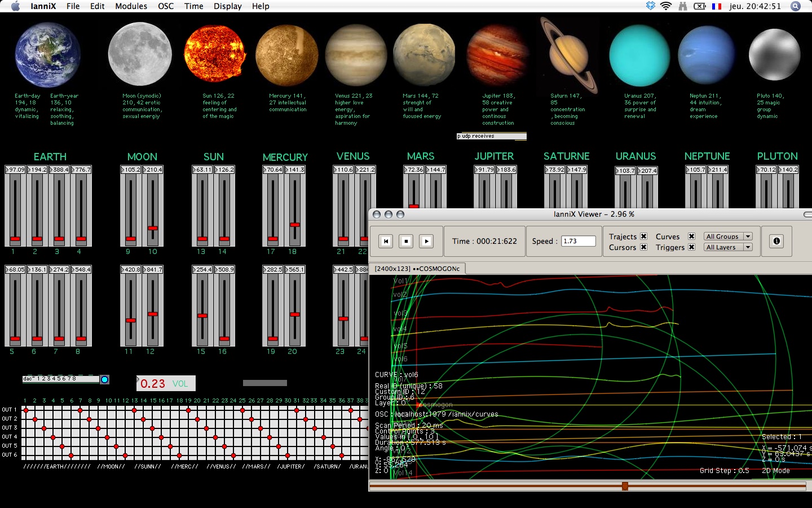Click the Saturn planet image
Screen dimensions: 812x508
point(568,54)
